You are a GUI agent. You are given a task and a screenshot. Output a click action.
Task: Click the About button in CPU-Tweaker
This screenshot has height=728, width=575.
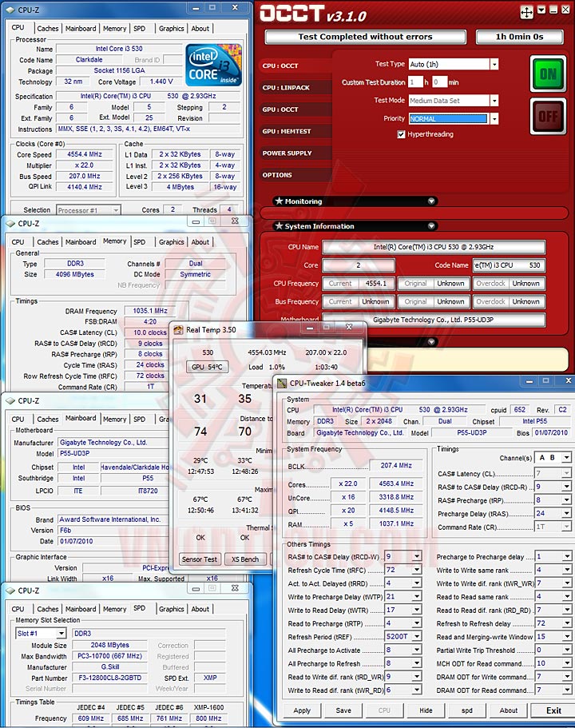(508, 710)
